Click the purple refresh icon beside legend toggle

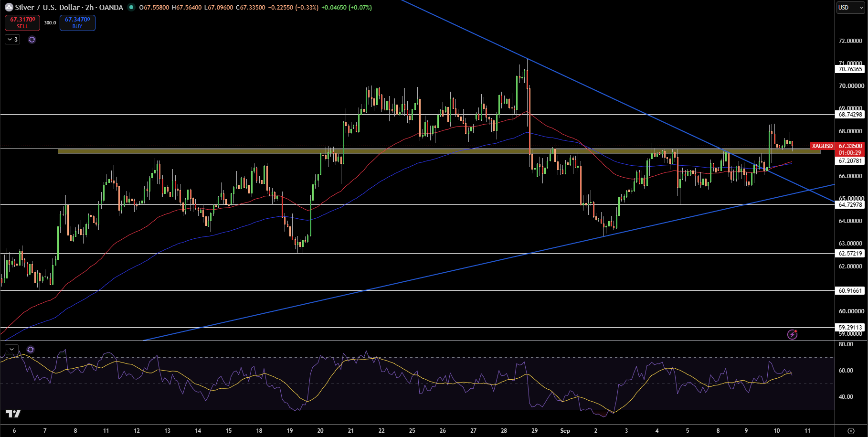tap(32, 40)
